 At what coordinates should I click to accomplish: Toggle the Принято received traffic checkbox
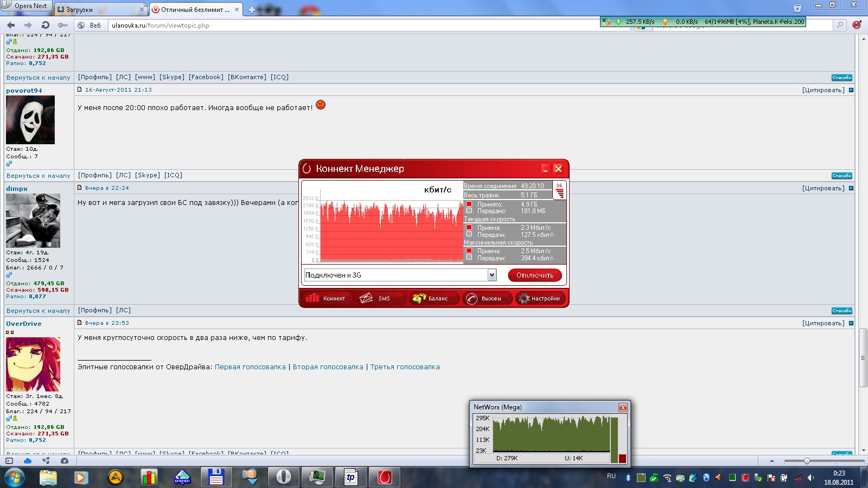469,204
